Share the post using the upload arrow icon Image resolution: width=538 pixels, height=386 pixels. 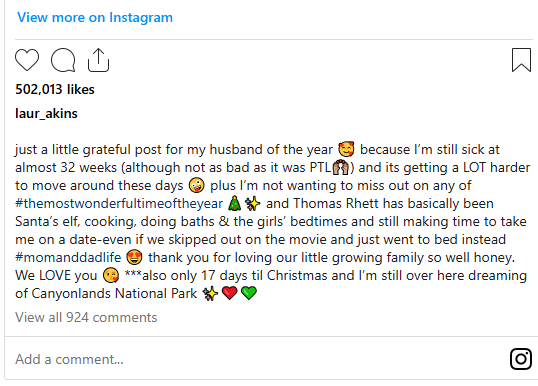tap(98, 60)
